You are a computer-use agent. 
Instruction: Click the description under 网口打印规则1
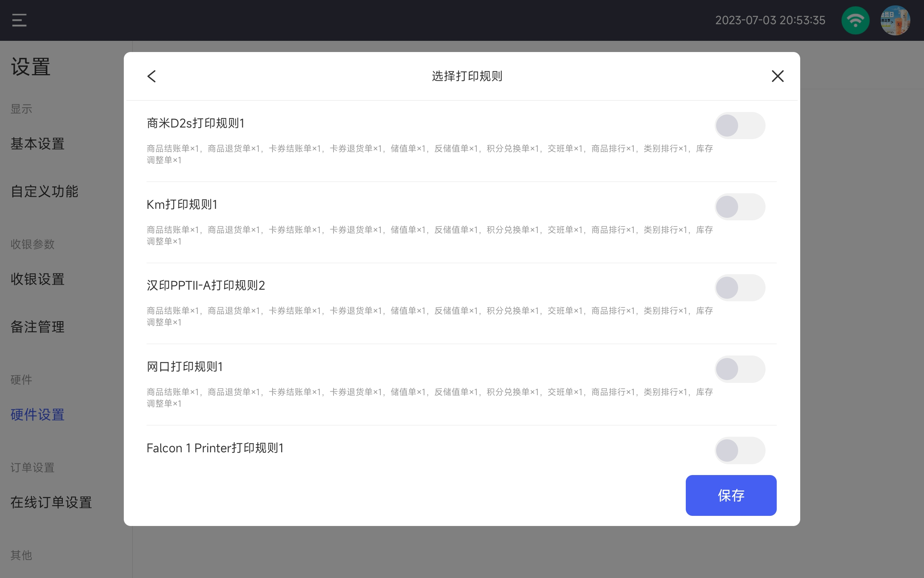(430, 398)
